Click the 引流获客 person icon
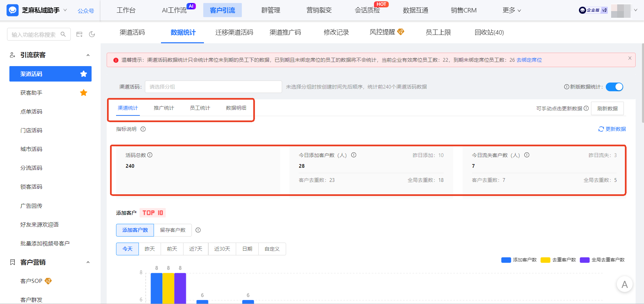Image resolution: width=644 pixels, height=304 pixels. click(x=12, y=55)
